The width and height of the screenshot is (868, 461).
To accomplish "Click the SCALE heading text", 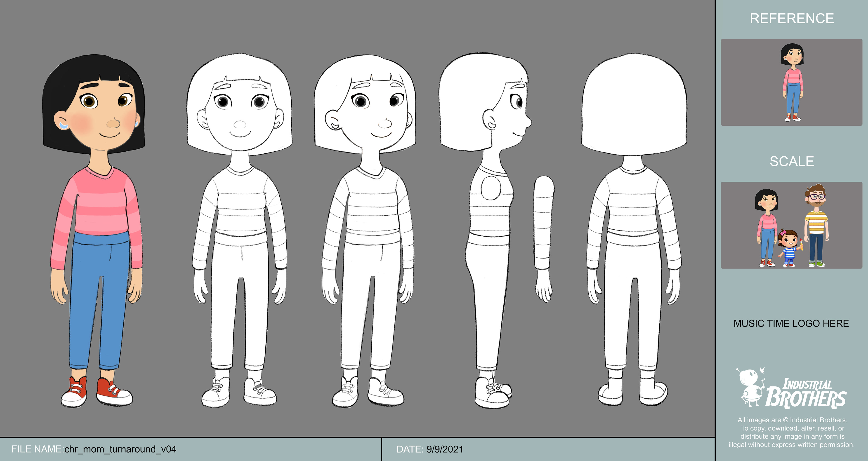I will click(792, 161).
